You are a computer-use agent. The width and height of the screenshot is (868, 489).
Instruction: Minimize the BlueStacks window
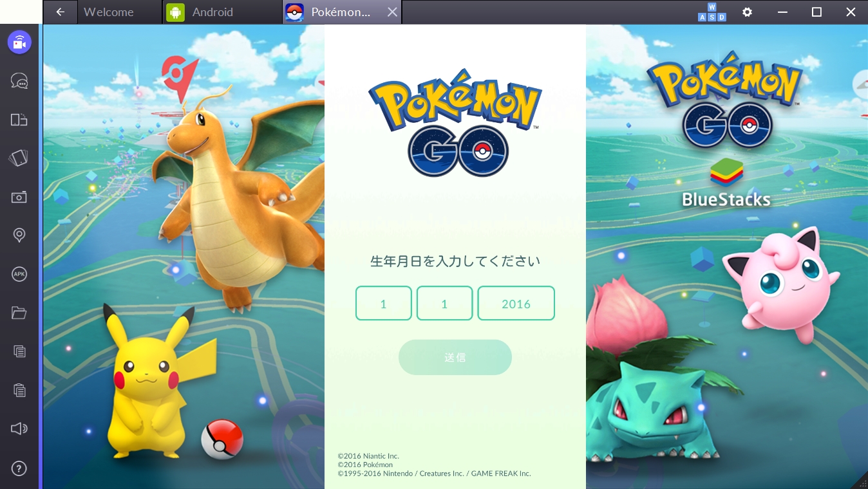click(x=782, y=12)
